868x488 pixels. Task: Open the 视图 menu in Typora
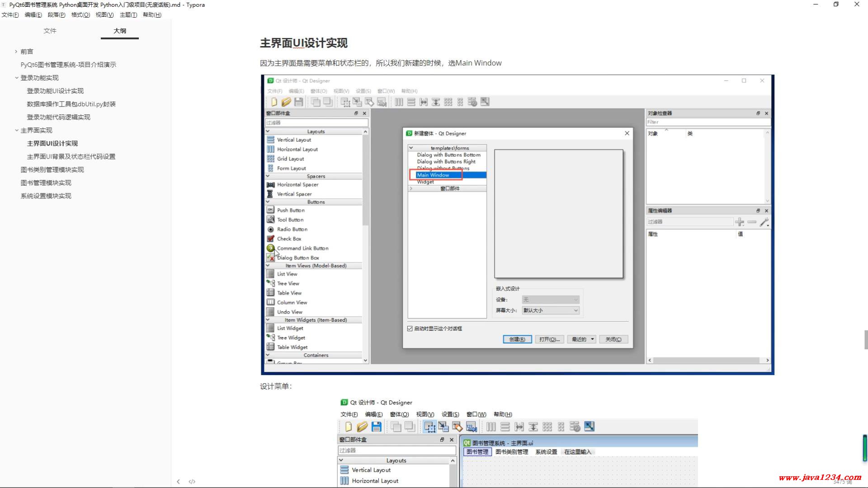tap(104, 15)
